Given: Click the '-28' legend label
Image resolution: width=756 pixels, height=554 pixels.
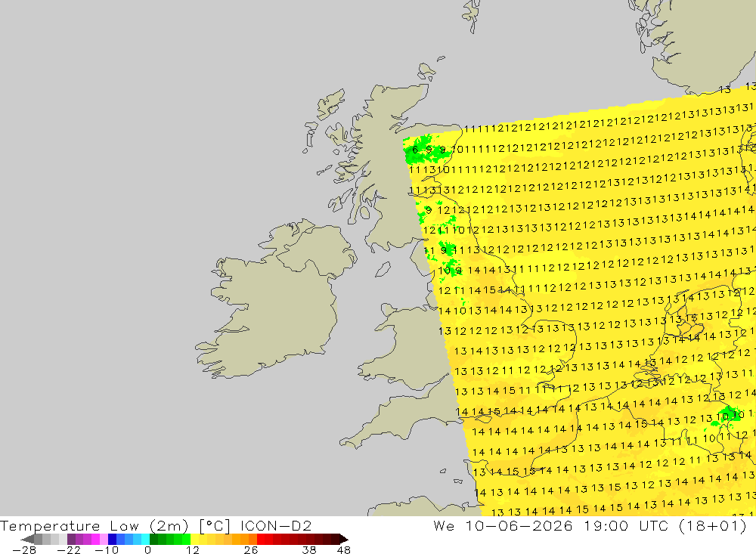Looking at the screenshot, I should point(24,550).
